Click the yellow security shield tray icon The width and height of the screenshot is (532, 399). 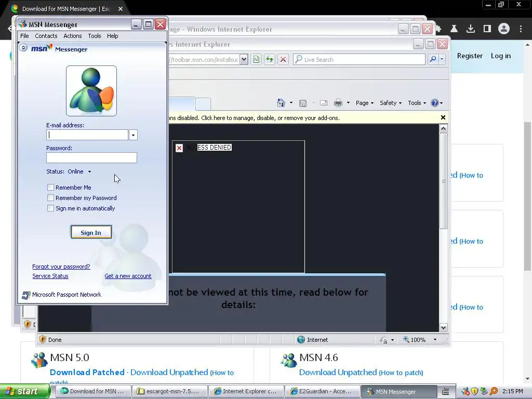point(474,392)
